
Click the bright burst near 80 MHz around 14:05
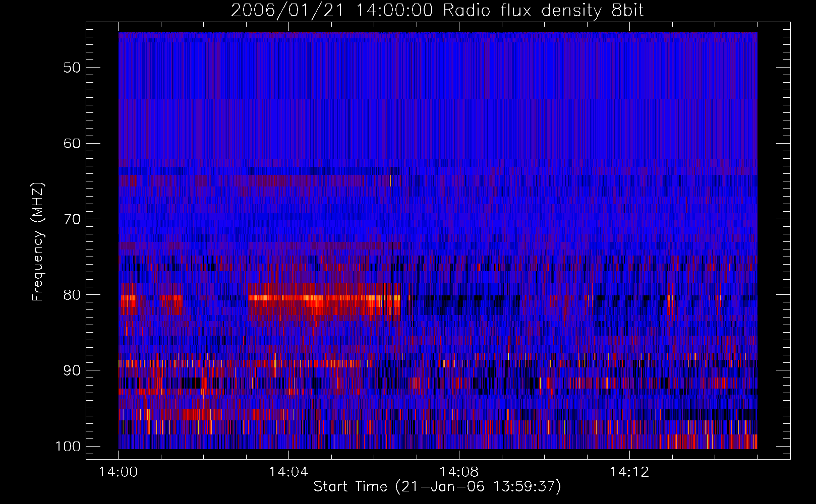coord(324,301)
